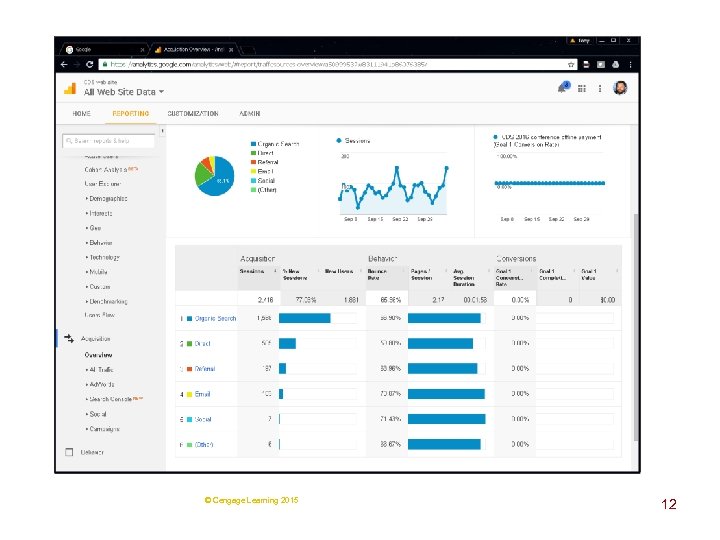Click the channels pie chart
The height and width of the screenshot is (540, 720).
click(x=214, y=176)
